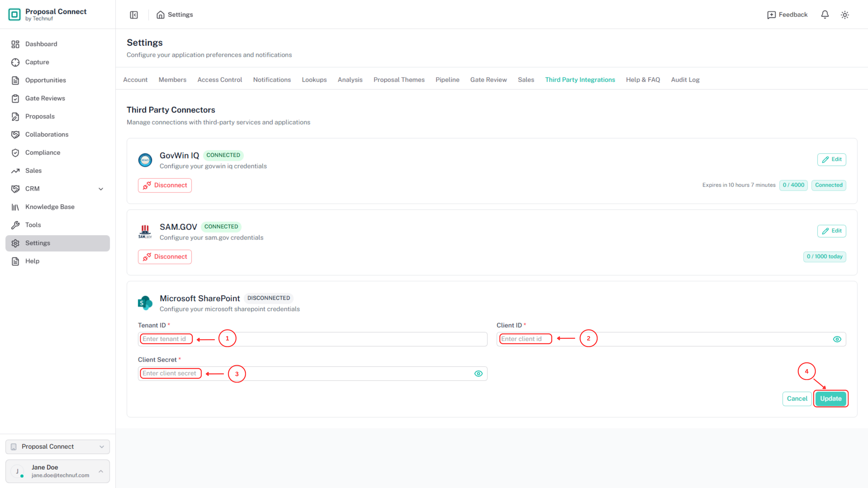This screenshot has height=488, width=868.
Task: Edit the SAM.GOV credentials
Action: [831, 231]
